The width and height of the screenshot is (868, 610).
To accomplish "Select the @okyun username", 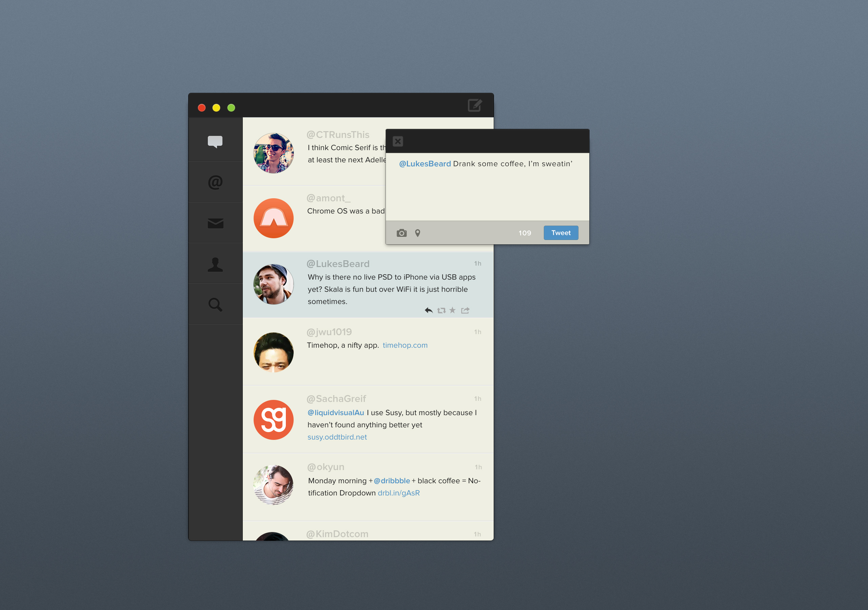I will click(x=325, y=467).
